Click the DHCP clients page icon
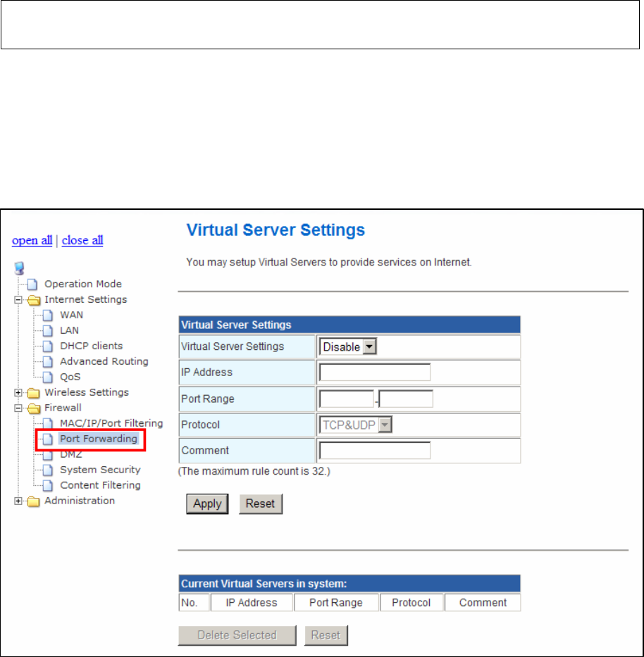 [x=48, y=346]
